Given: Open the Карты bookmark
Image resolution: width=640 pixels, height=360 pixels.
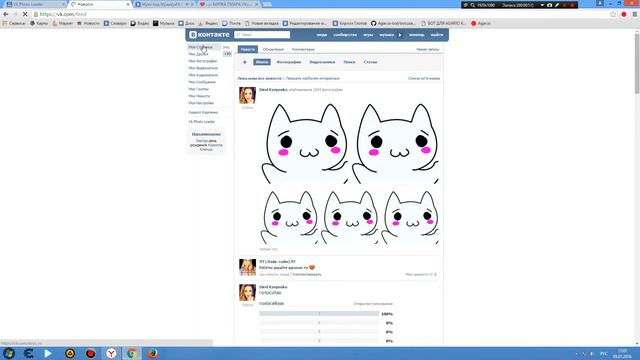Looking at the screenshot, I should point(39,23).
